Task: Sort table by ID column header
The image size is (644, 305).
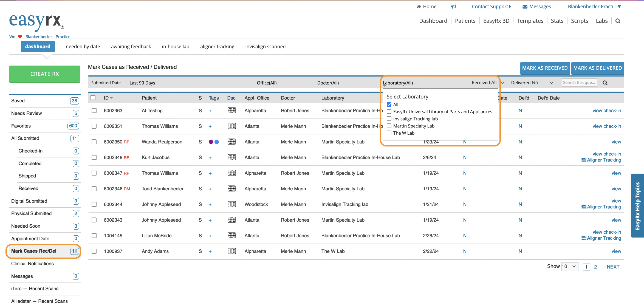Action: click(x=108, y=98)
